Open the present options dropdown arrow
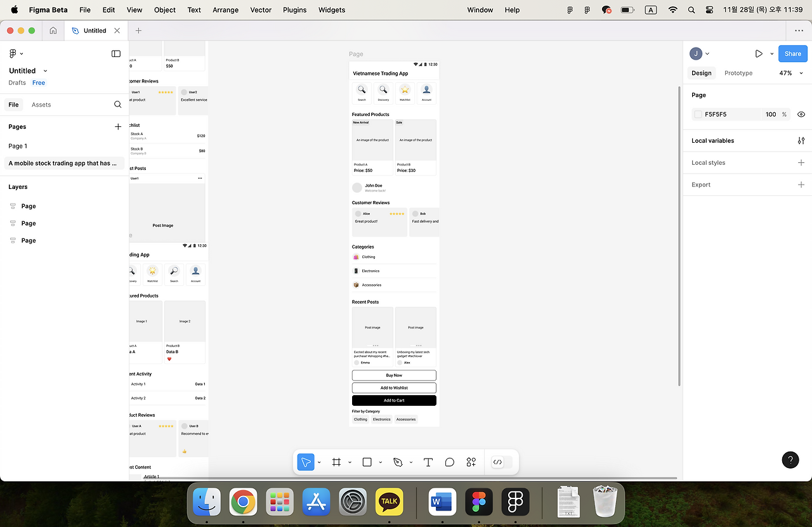This screenshot has width=812, height=527. click(772, 54)
